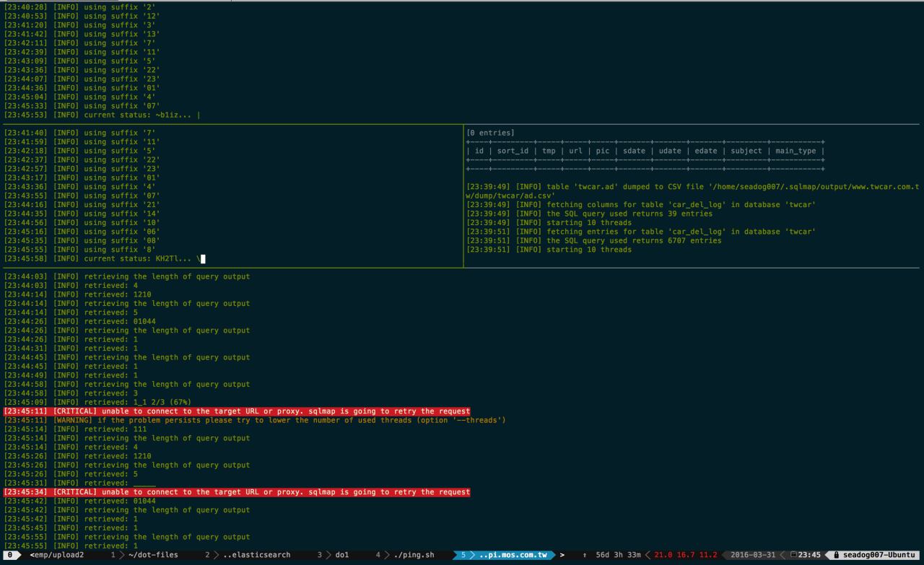Click the clock showing 23:45

coord(809,555)
